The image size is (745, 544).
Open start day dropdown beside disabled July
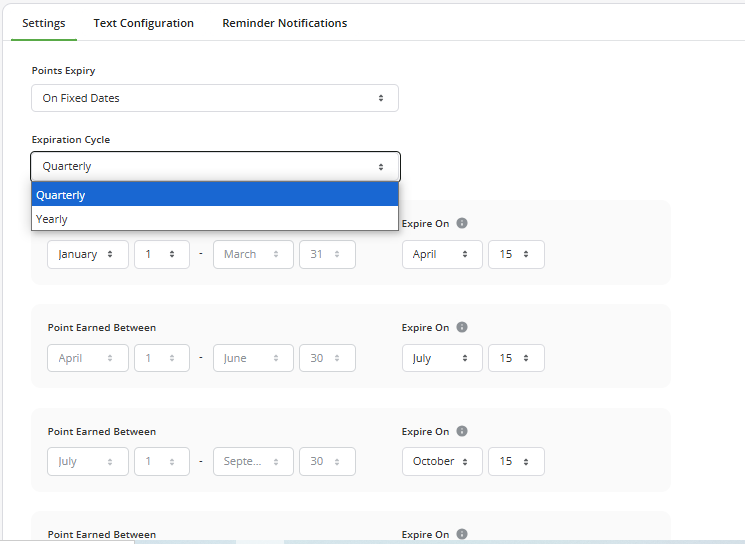tap(162, 461)
